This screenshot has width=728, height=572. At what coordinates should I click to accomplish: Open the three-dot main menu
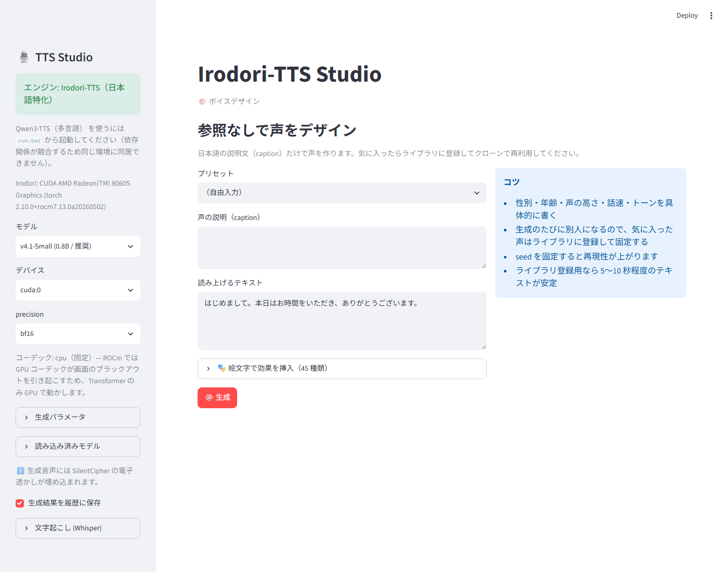[711, 16]
